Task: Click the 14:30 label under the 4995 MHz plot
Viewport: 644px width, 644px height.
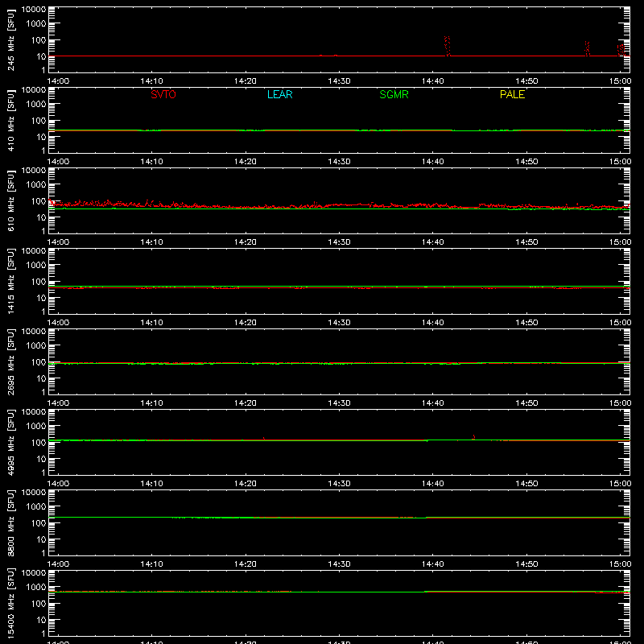Action: [339, 484]
